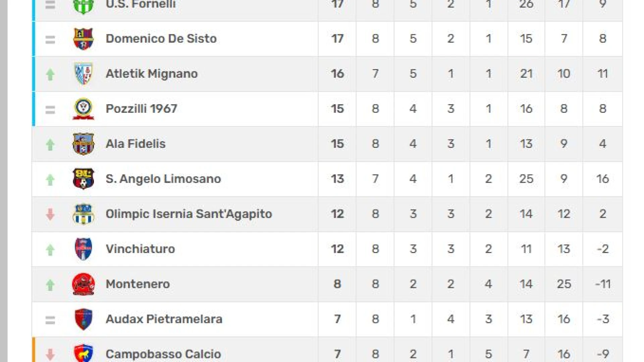Click the Campobasso Calcio team name

tap(163, 354)
